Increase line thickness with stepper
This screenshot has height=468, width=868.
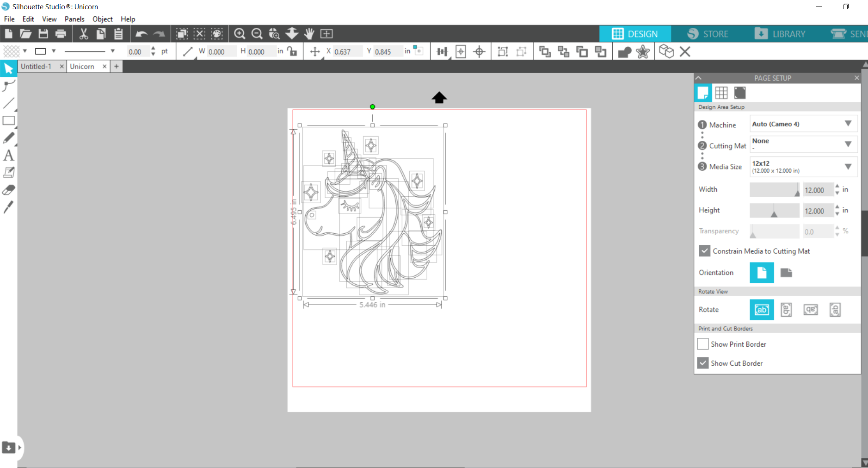(153, 48)
